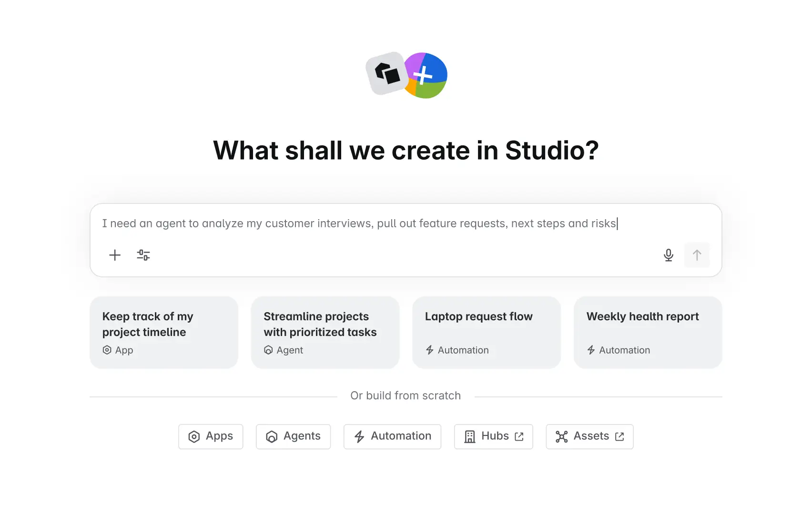812x527 pixels.
Task: Open external link icon beside Assets
Action: pos(619,436)
